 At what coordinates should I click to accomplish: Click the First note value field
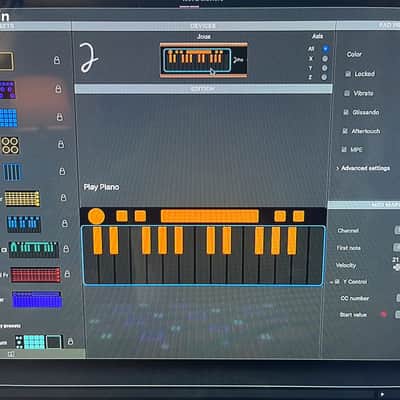[397, 247]
